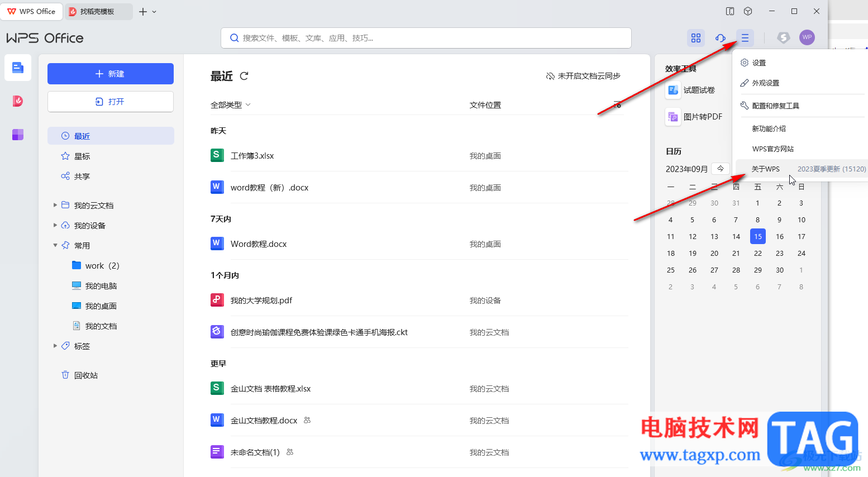
Task: Collapse the 常用 tree node
Action: tap(55, 245)
